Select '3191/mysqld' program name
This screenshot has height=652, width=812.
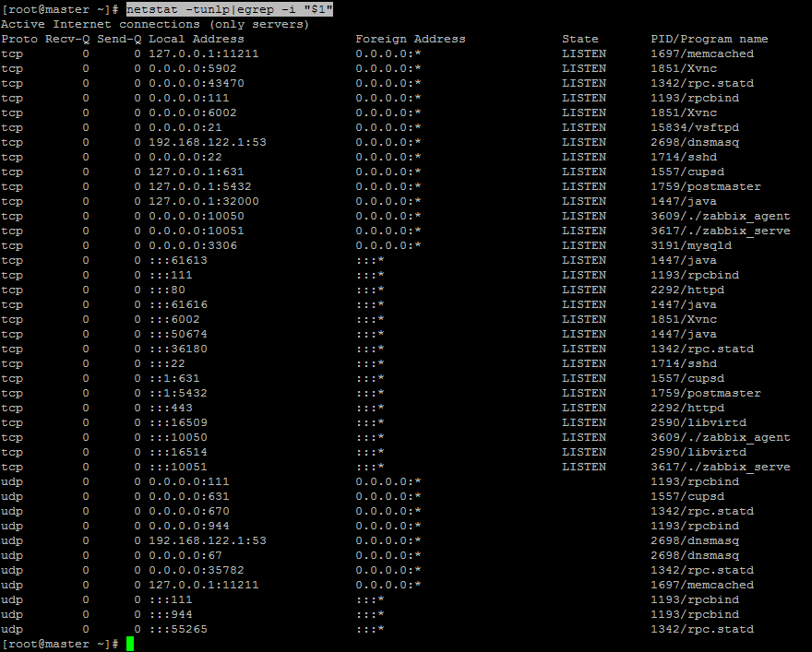[691, 246]
